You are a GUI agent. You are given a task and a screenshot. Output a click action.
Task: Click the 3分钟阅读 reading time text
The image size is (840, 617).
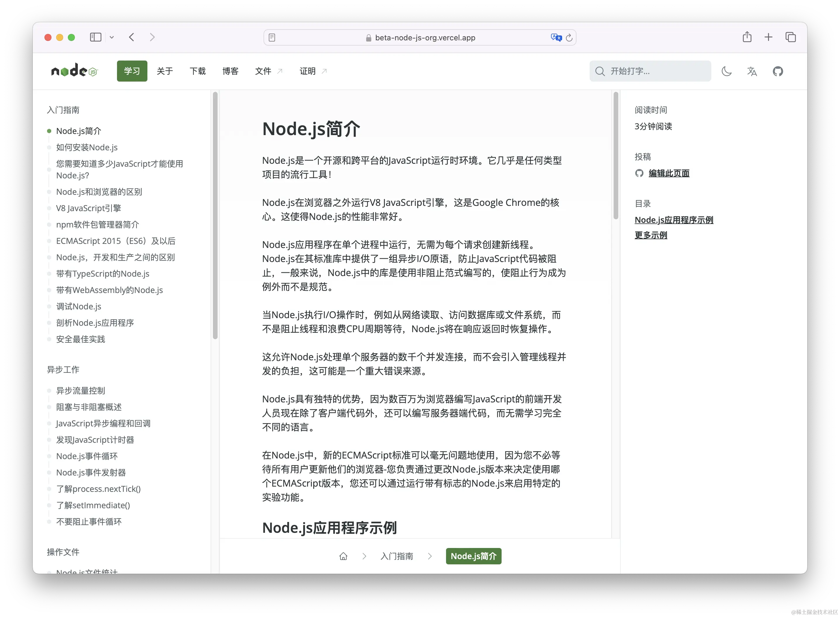coord(653,127)
